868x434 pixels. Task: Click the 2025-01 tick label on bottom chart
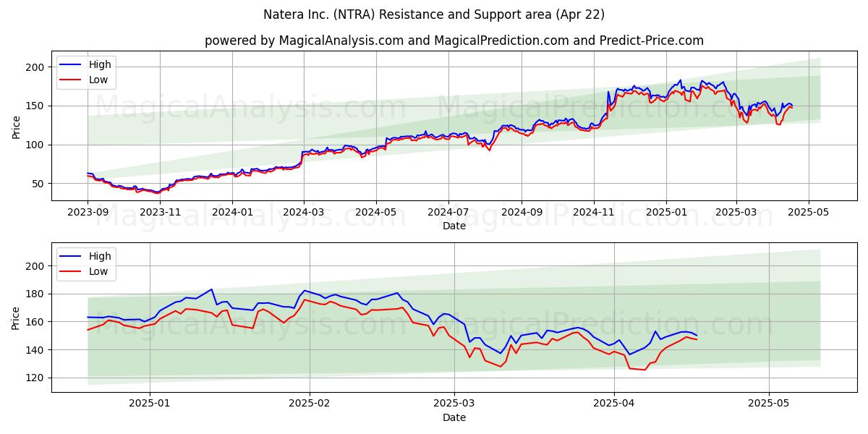(150, 405)
